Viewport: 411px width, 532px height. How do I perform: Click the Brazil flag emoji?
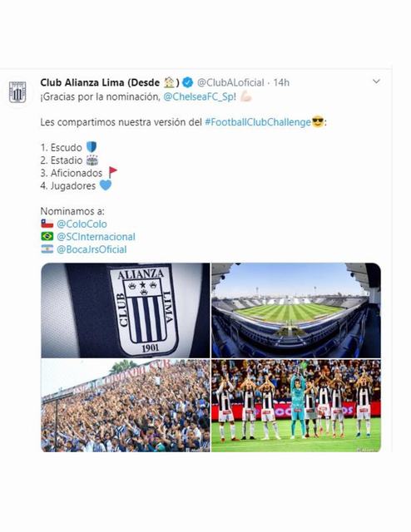point(47,236)
